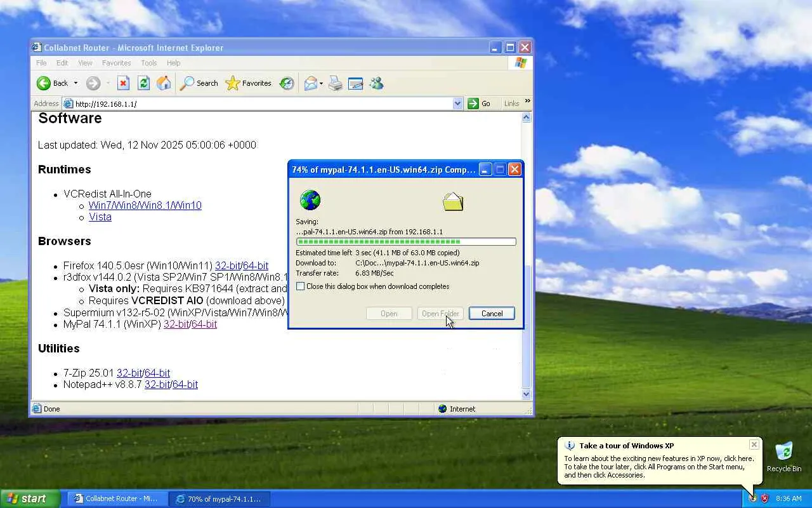The height and width of the screenshot is (508, 812).
Task: Click the download progress bar
Action: [406, 242]
